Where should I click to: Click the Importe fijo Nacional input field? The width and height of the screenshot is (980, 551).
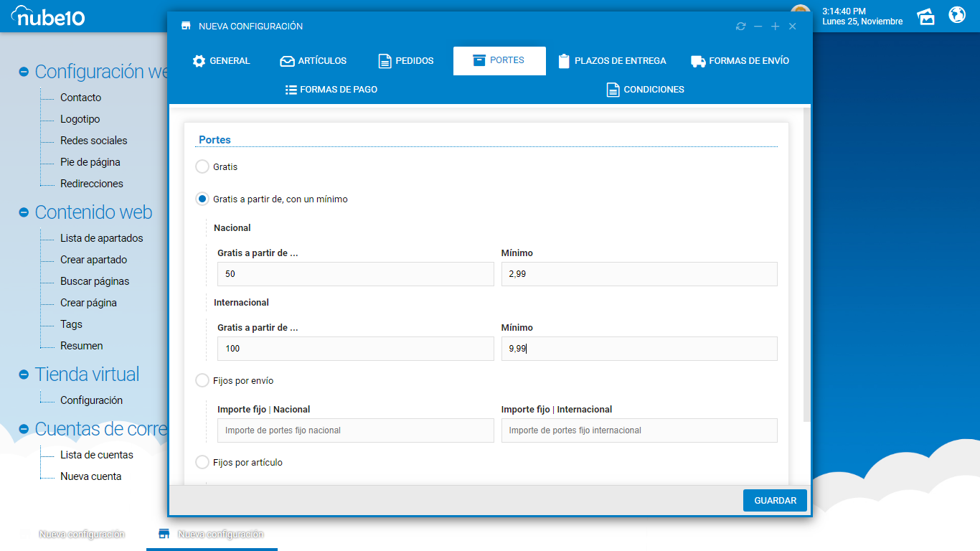(355, 430)
